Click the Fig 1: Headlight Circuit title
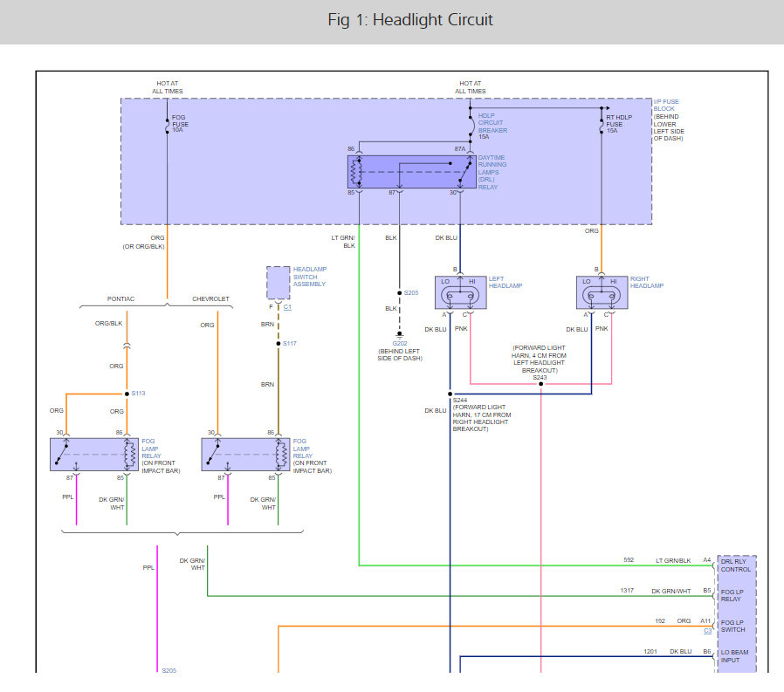784x692 pixels. (410, 20)
